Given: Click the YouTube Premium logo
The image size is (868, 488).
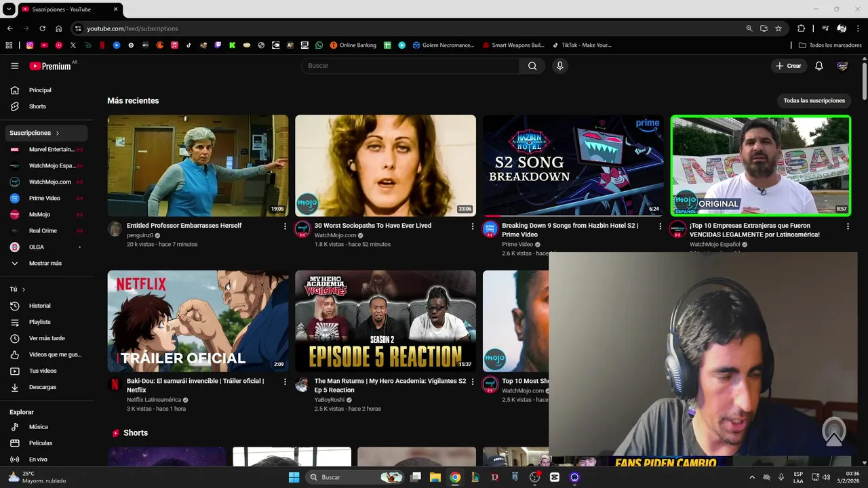Looking at the screenshot, I should (50, 66).
